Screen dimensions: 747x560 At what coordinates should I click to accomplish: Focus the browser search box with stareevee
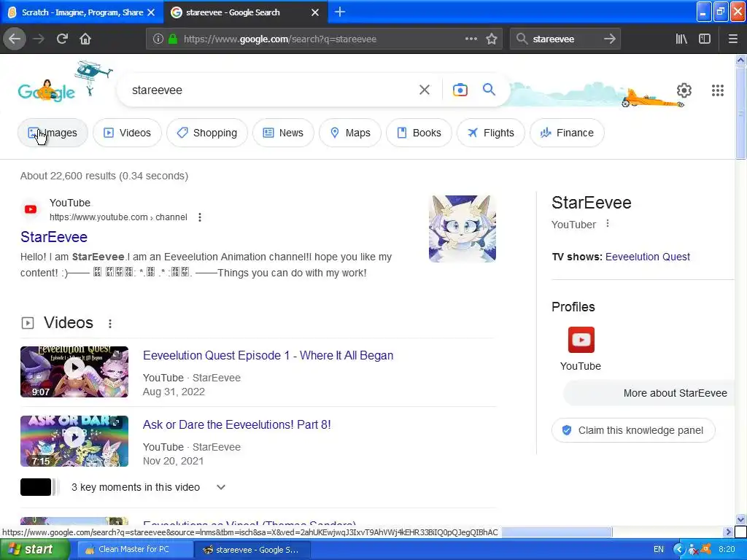tap(565, 39)
